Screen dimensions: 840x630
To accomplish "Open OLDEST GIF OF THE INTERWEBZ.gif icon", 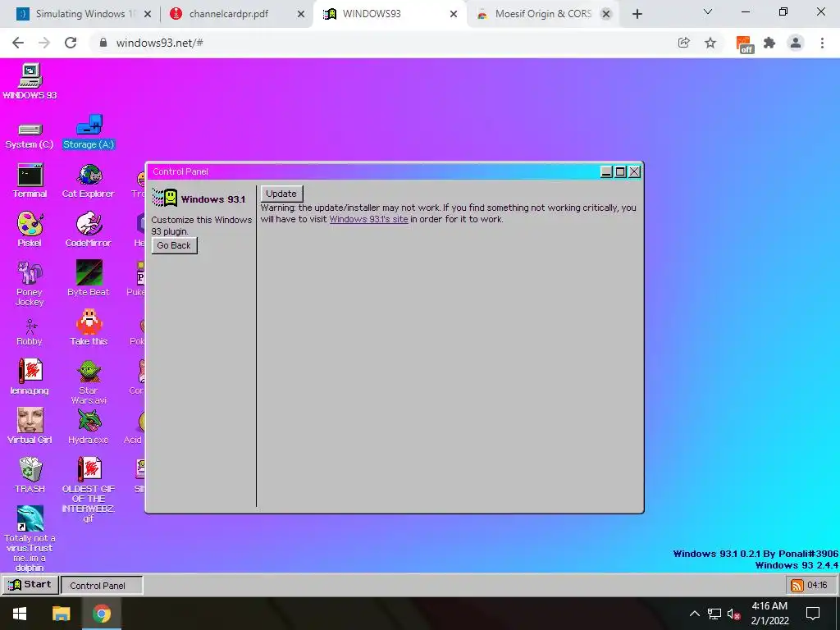I will click(89, 489).
